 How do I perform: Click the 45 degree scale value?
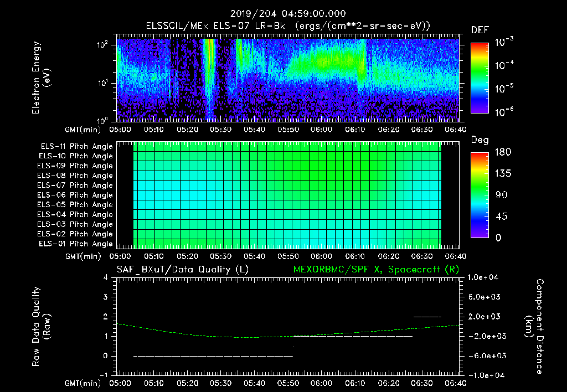point(502,216)
